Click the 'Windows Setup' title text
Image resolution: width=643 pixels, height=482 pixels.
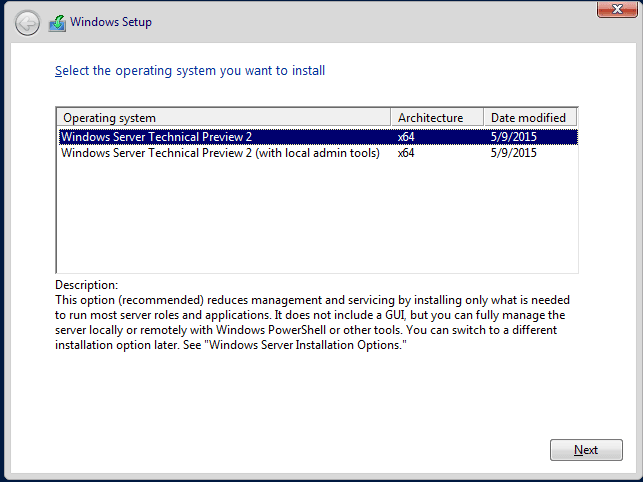click(111, 22)
